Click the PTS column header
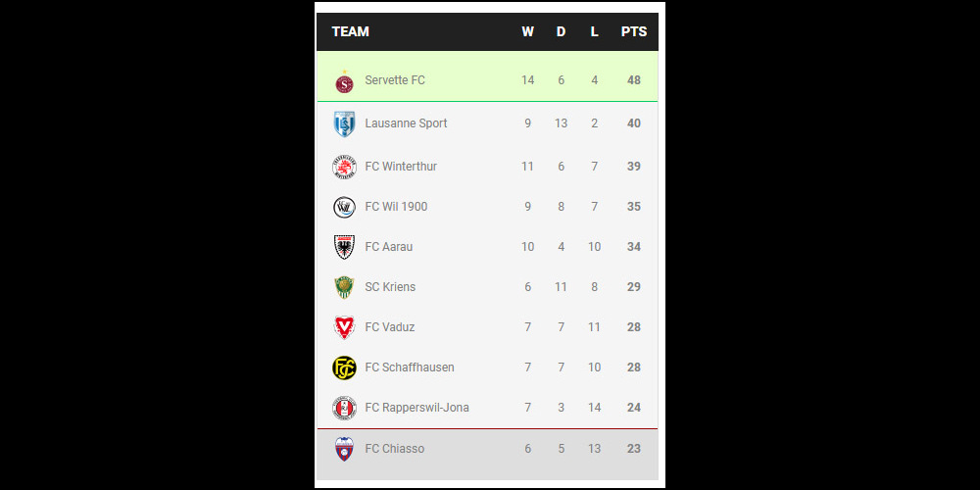The image size is (980, 490). 634,31
